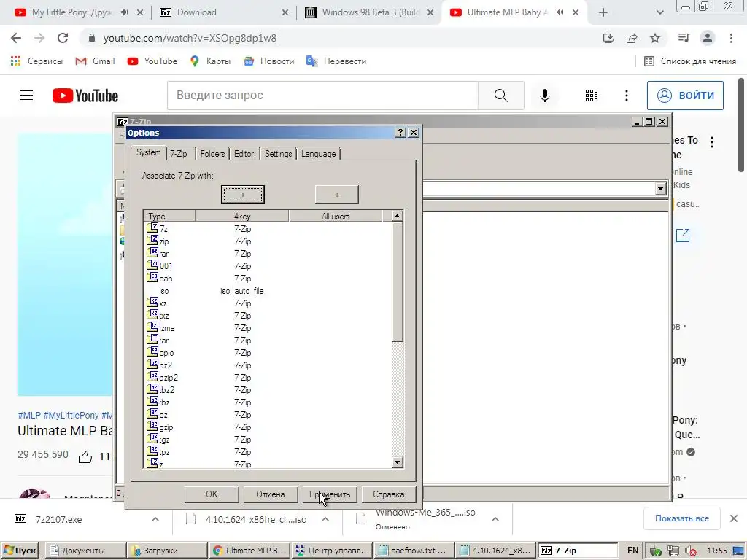Screen dimensions: 747x560
Task: Click the list scrollbar down arrow
Action: point(398,462)
